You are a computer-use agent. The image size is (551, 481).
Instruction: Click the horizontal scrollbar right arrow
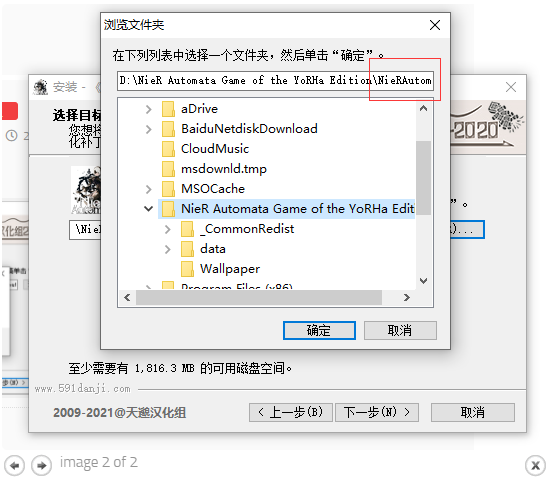click(407, 298)
